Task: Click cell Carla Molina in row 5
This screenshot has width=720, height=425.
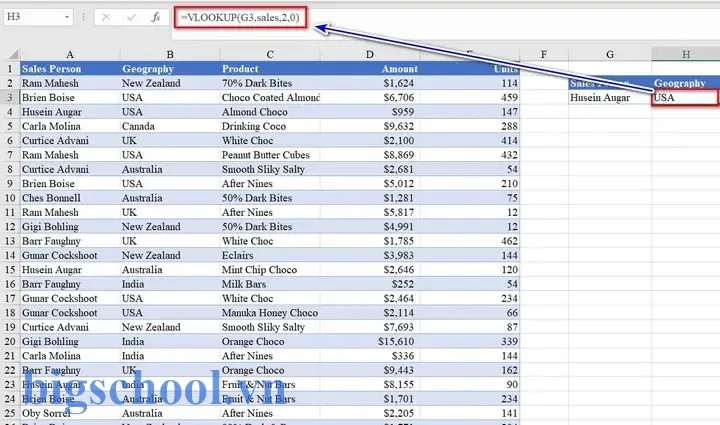Action: click(x=70, y=126)
